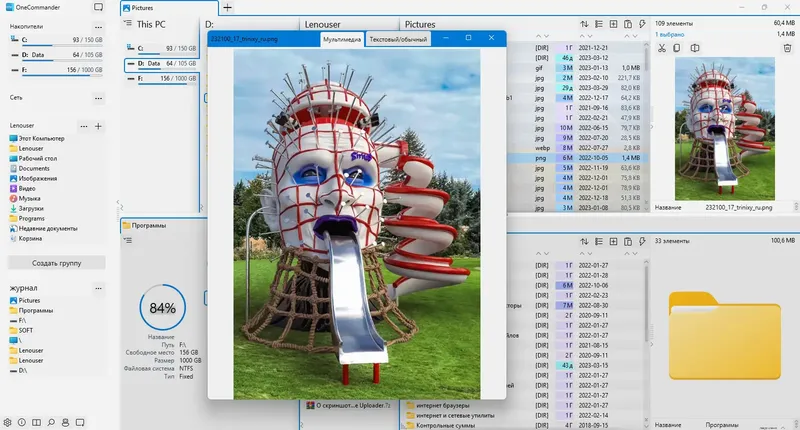Open tree list icon under Программы tab

[x=128, y=240]
